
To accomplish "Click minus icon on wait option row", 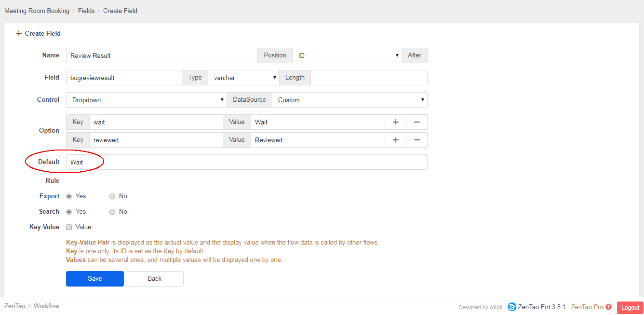I will (x=416, y=122).
